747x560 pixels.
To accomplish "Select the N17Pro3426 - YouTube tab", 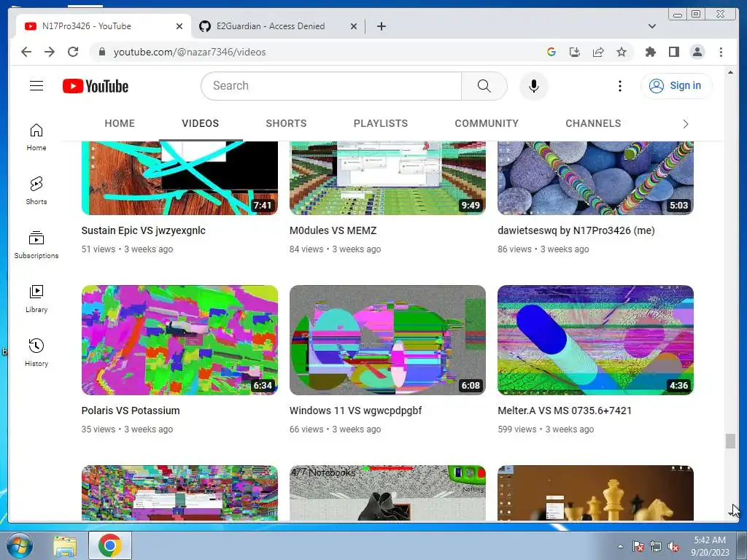I will coord(103,26).
